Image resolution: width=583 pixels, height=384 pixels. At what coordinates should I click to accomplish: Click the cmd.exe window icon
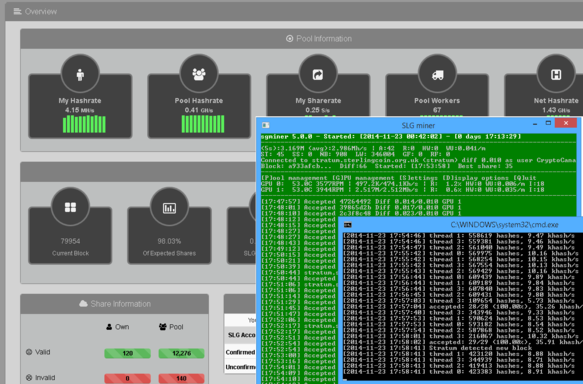click(x=348, y=225)
